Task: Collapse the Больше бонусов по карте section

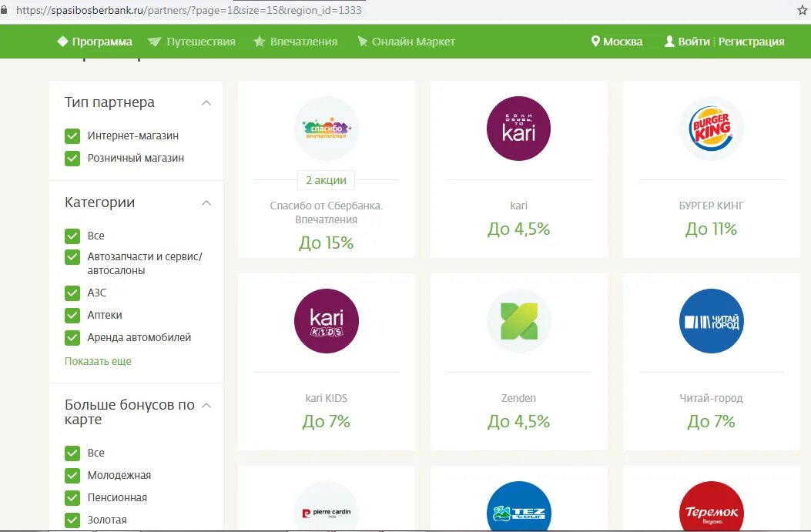Action: point(206,405)
